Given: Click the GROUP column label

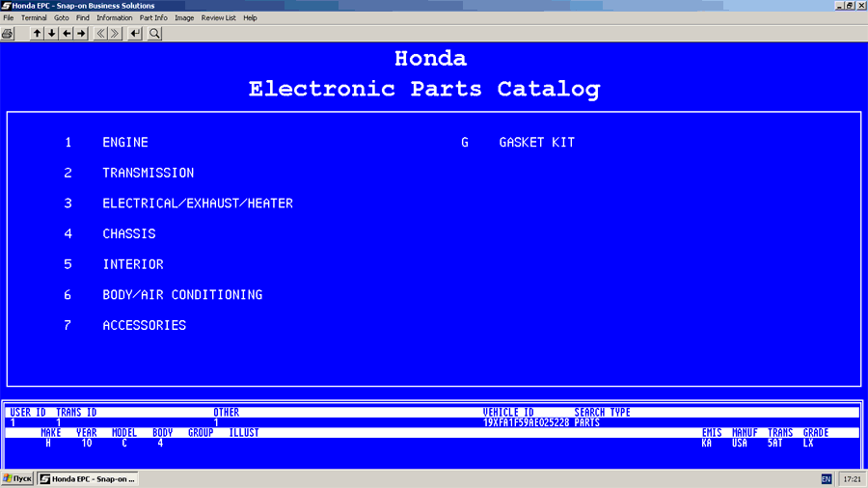Looking at the screenshot, I should [201, 433].
